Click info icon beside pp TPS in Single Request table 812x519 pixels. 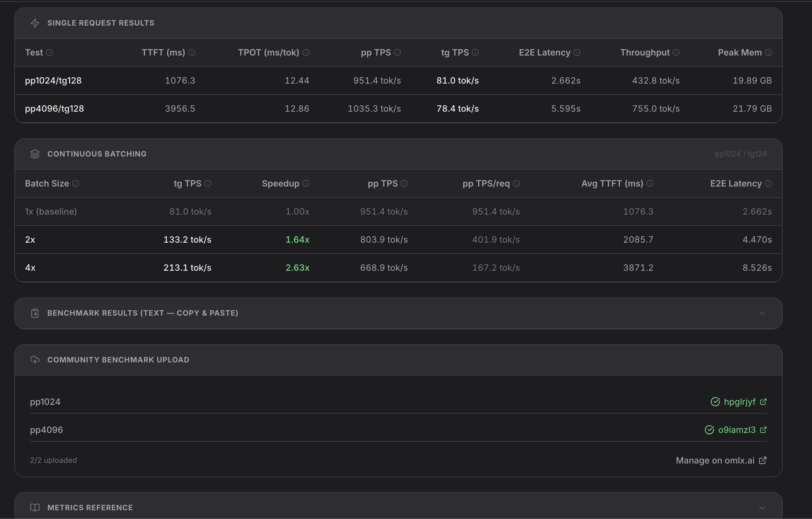[x=398, y=52]
